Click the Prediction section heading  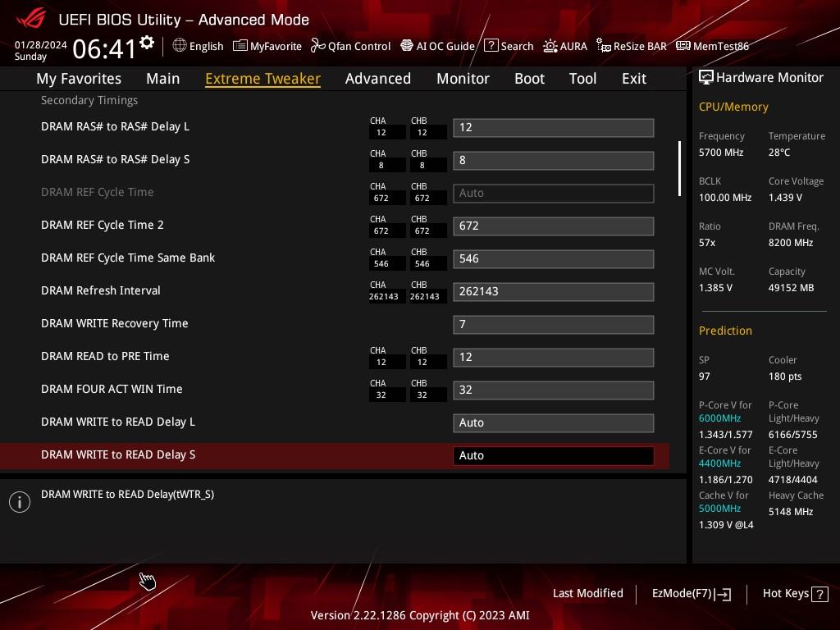coord(725,331)
